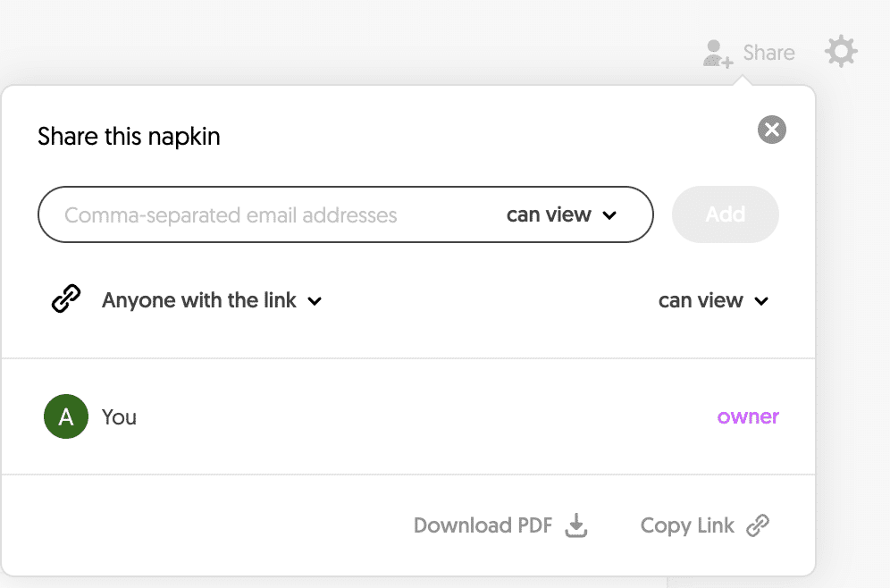Click the Share label in the header
This screenshot has height=588, width=890.
click(768, 53)
